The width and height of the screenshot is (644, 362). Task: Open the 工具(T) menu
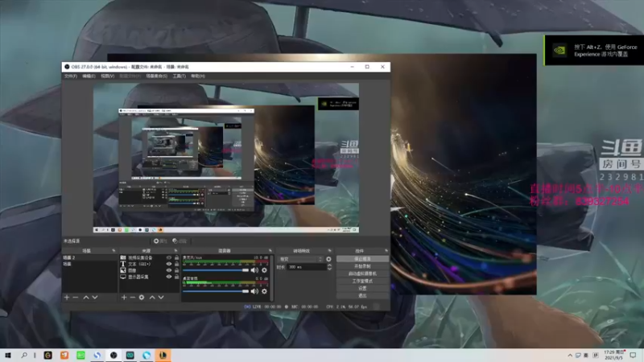179,76
